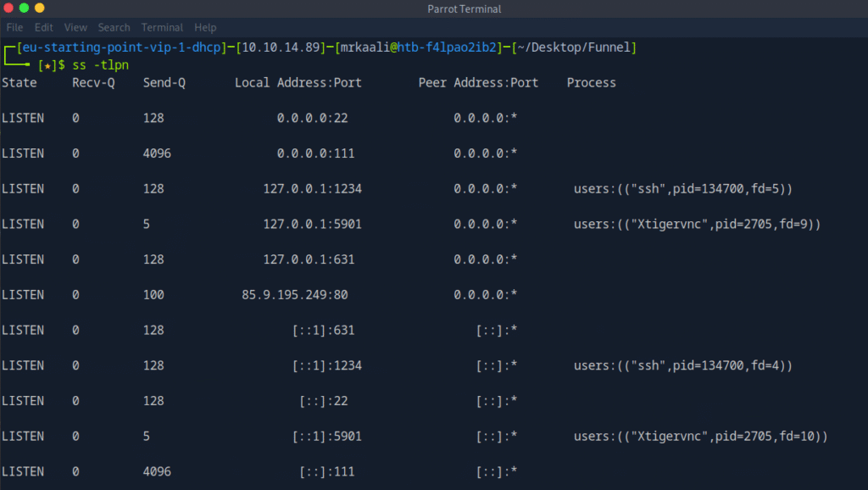Click the ssh process entry with fd=5
Viewport: 868px width, 490px height.
682,189
